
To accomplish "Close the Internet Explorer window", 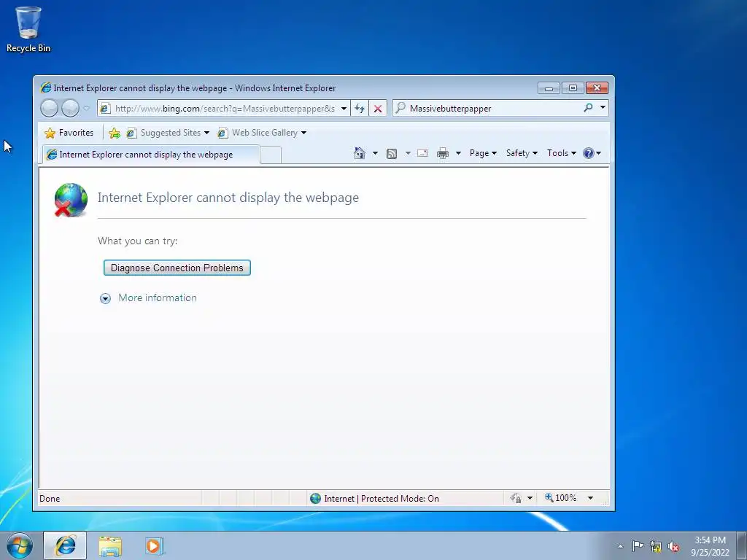I will pyautogui.click(x=597, y=88).
